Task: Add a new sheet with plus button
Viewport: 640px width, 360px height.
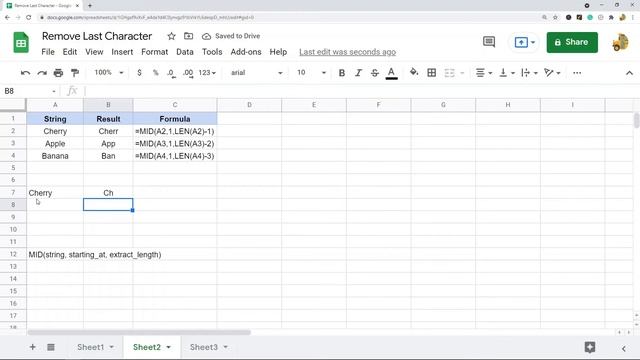Action: pos(32,347)
